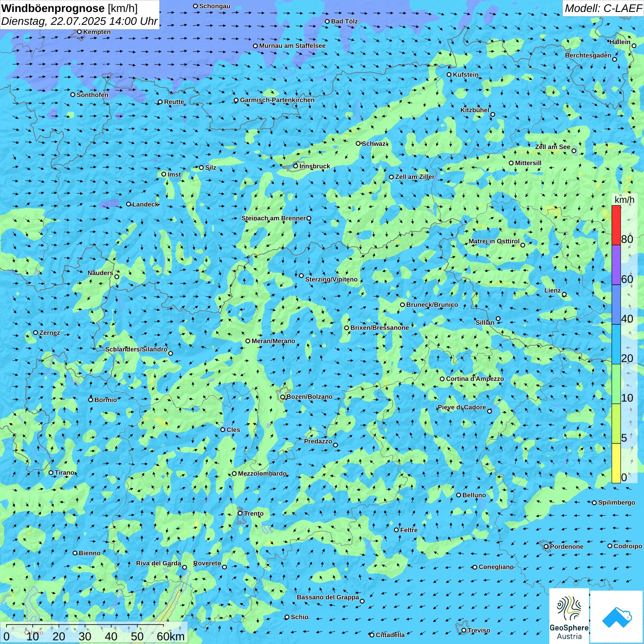The width and height of the screenshot is (644, 644).
Task: Select the red legend color swatch
Action: pos(616,225)
